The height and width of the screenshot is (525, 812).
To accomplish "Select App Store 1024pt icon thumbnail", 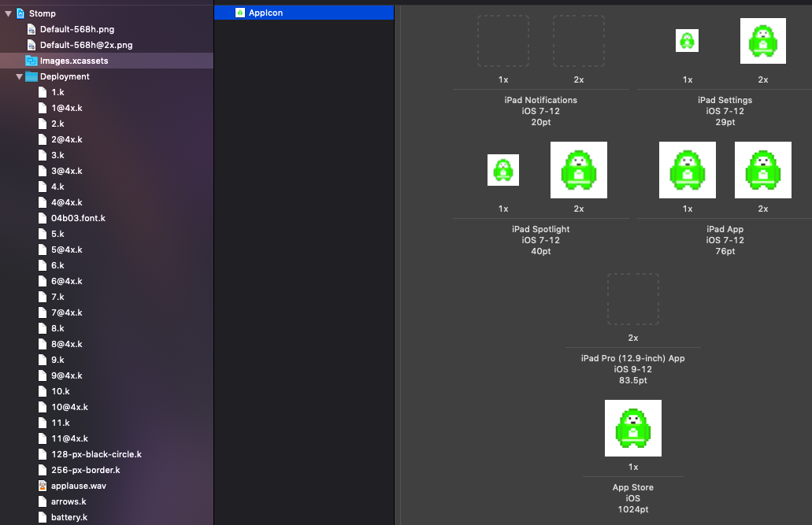I will (x=633, y=428).
